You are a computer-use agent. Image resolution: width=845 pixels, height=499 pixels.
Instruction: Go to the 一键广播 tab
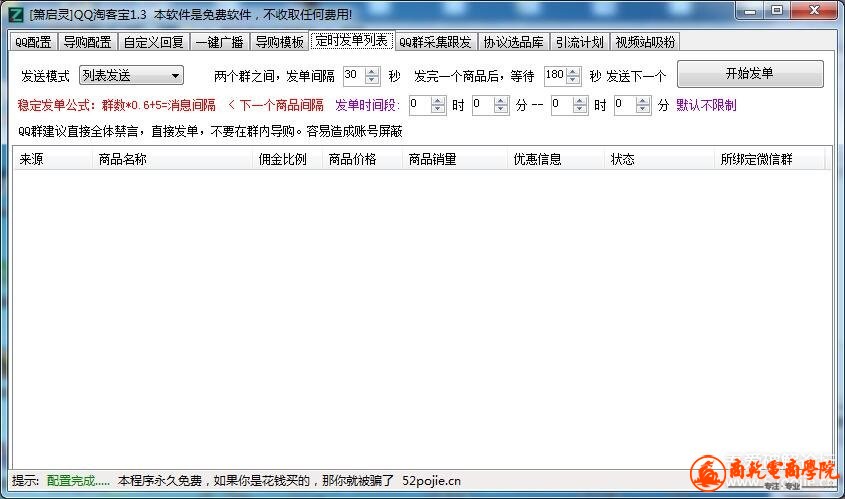tap(219, 42)
